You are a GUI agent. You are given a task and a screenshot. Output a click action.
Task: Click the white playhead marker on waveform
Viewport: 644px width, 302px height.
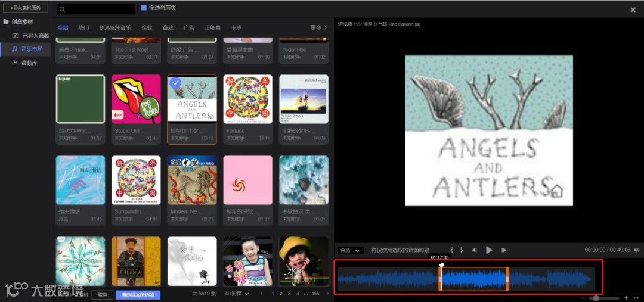click(x=441, y=264)
